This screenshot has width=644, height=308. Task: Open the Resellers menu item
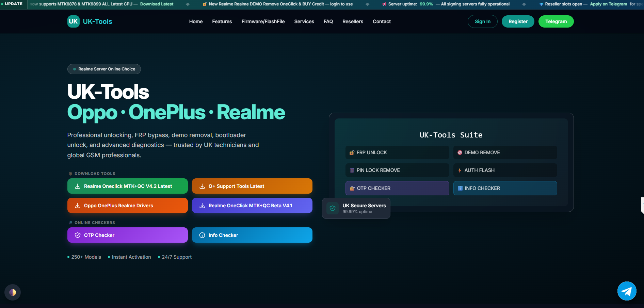353,21
